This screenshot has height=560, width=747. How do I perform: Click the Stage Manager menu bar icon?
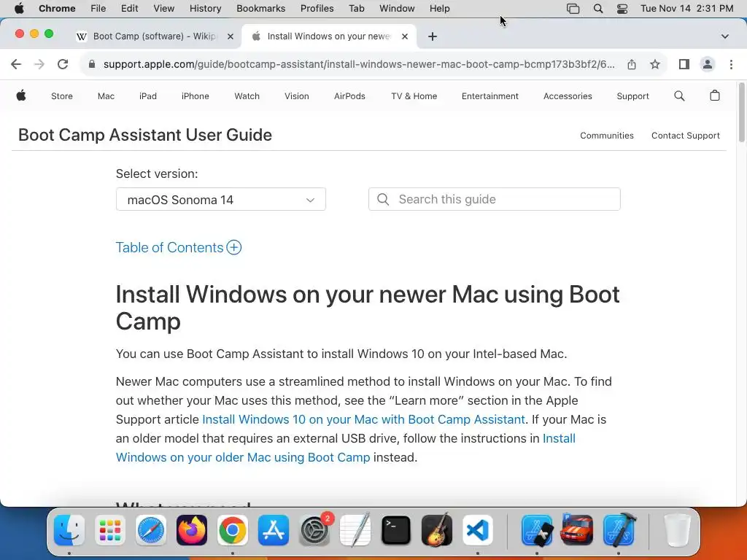pyautogui.click(x=573, y=9)
